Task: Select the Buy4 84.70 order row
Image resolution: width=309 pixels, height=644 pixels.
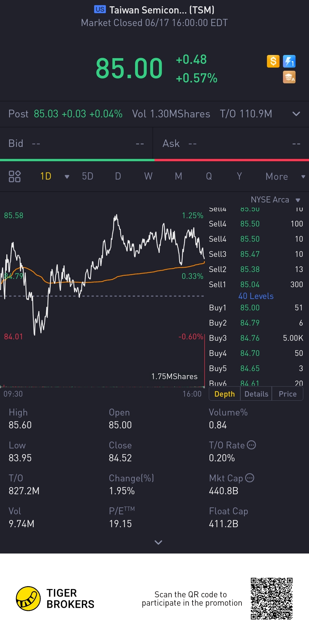Action: click(256, 353)
